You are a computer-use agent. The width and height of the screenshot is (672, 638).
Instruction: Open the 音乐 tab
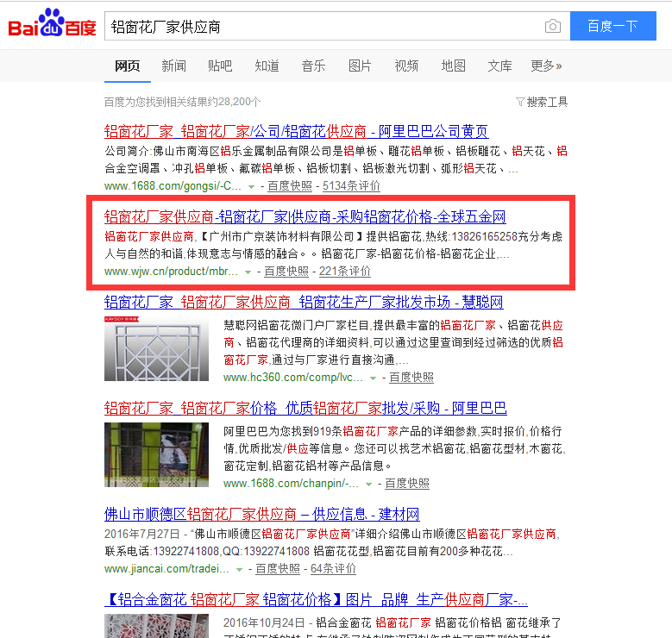tap(313, 66)
